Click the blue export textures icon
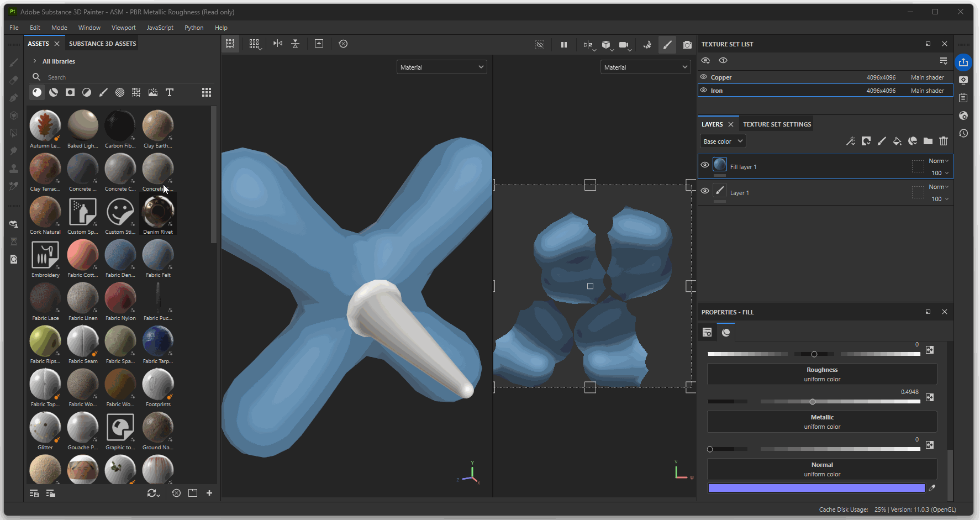 pyautogui.click(x=963, y=62)
